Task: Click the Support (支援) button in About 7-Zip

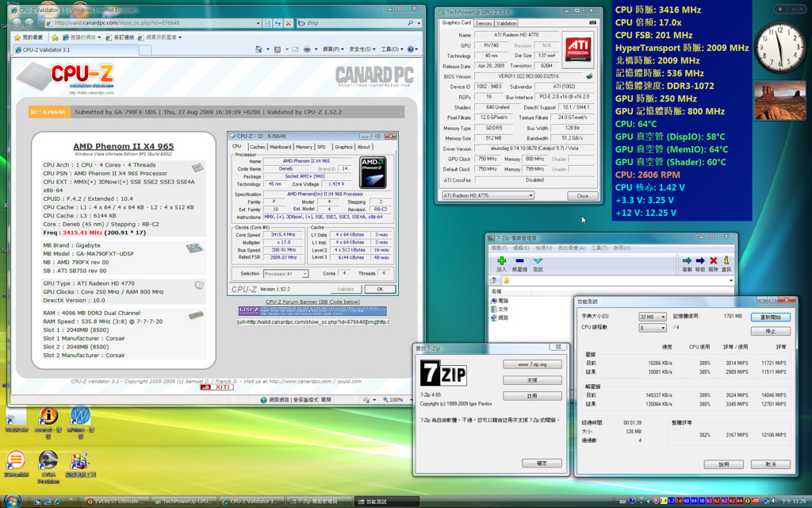Action: tap(532, 380)
